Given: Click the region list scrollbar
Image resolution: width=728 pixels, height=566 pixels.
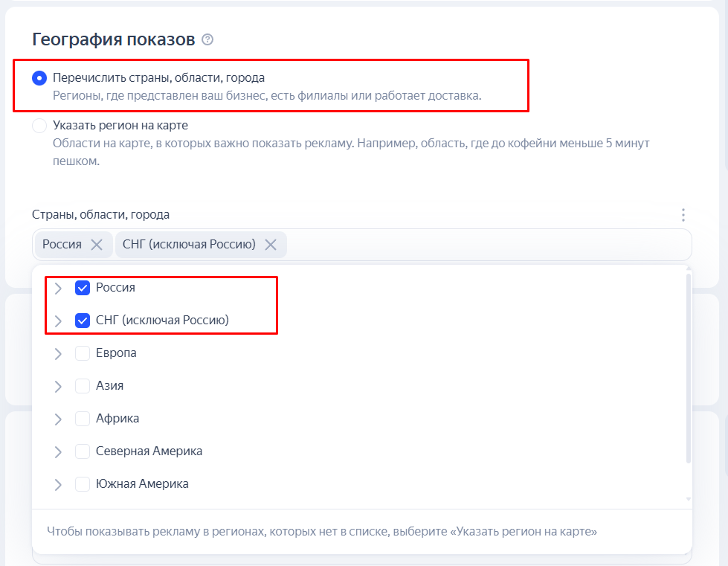Looking at the screenshot, I should point(688,364).
